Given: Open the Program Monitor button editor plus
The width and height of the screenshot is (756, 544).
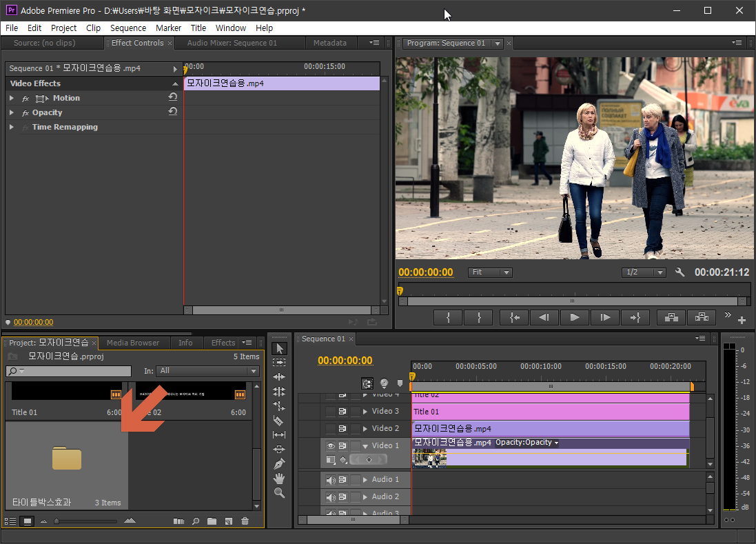Looking at the screenshot, I should (x=742, y=320).
